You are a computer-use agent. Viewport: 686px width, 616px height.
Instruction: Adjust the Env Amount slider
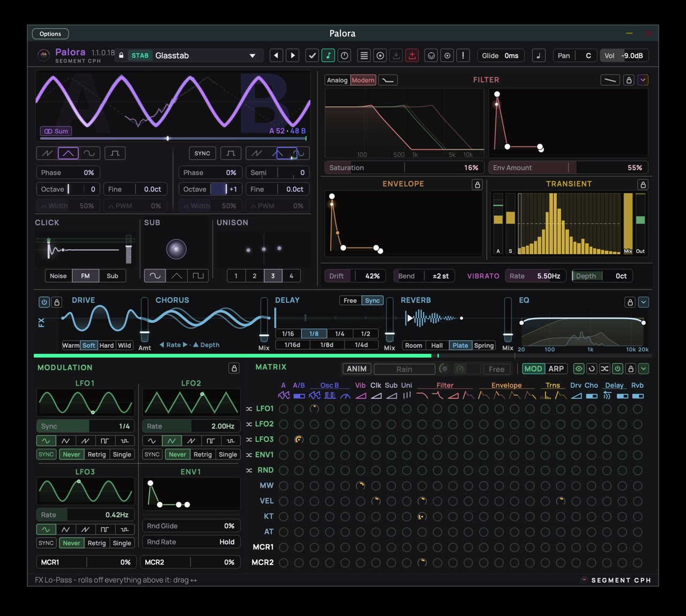(x=568, y=168)
